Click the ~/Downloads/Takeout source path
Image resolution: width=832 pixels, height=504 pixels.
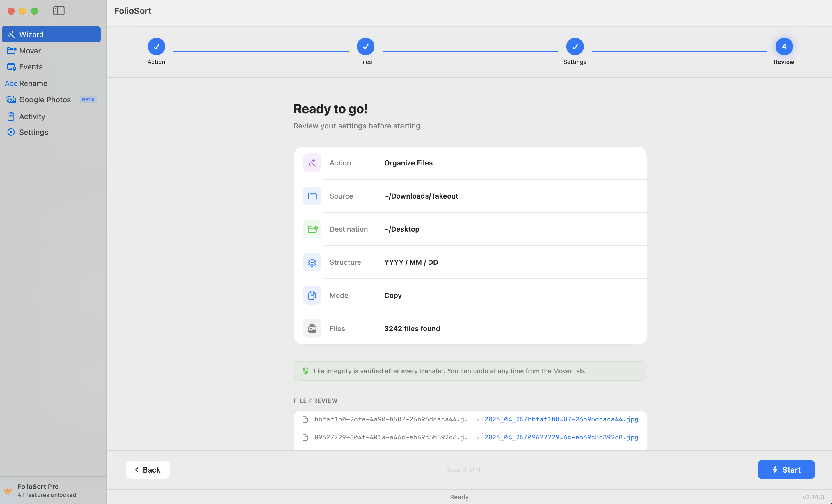coord(421,196)
